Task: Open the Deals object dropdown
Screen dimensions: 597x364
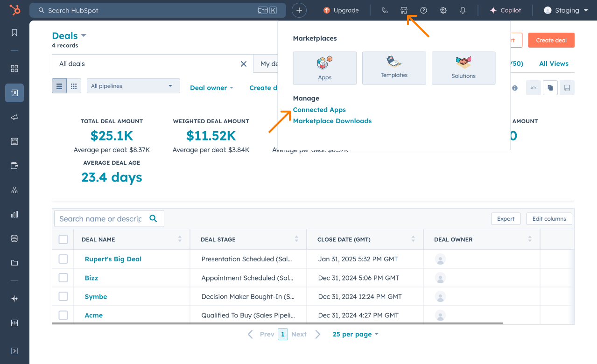Action: click(x=69, y=36)
